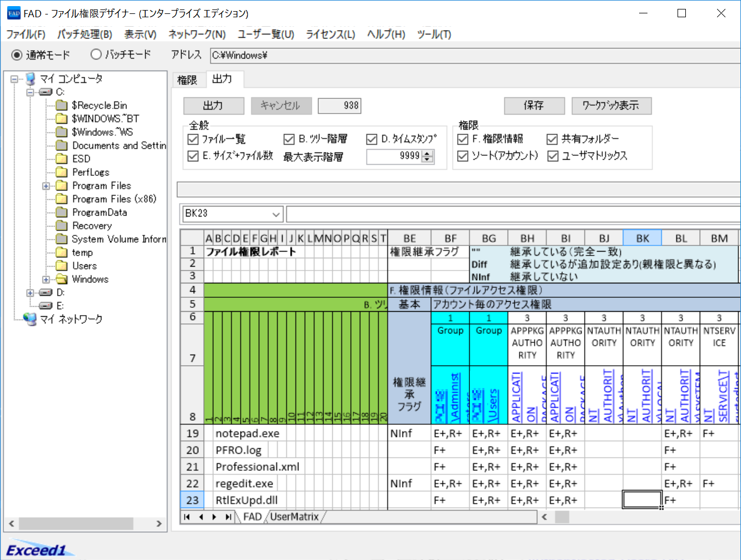This screenshot has width=741, height=560.
Task: Select the 通常モード radio button
Action: (17, 55)
